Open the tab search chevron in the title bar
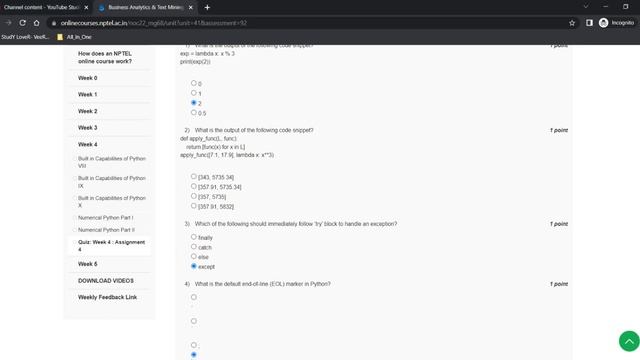Screen dimensions: 640x360 pos(586,7)
